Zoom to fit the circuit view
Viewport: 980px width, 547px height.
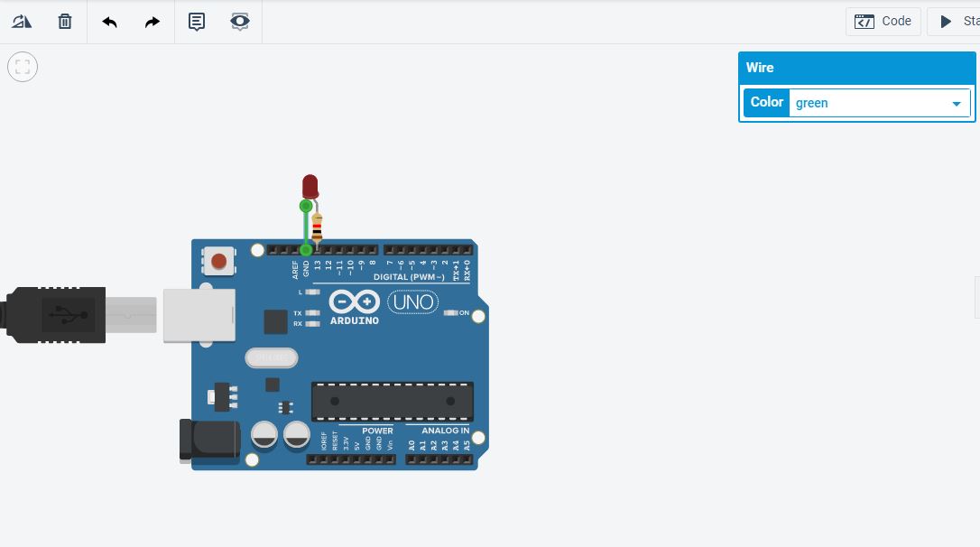[x=23, y=67]
